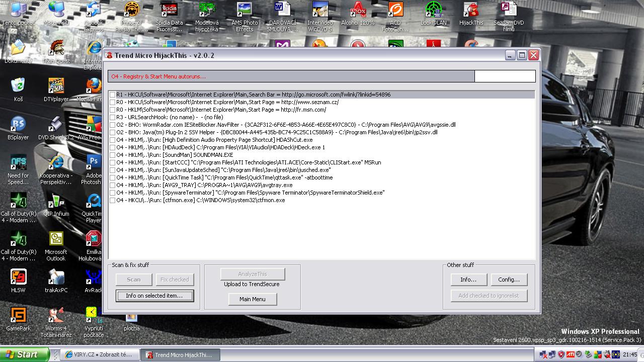Check the SpywareTerminator Run entry checkbox

pos(113,193)
